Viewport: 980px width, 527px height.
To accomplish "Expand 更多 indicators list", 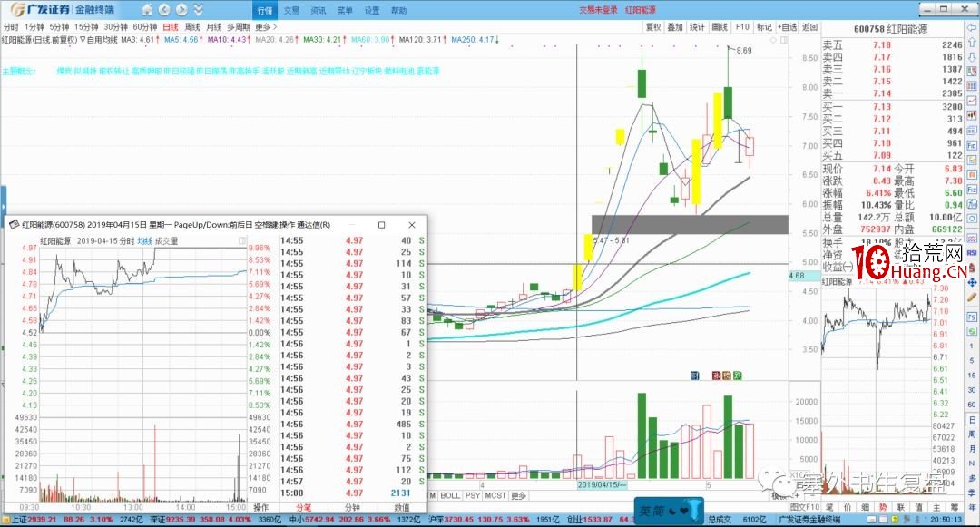I will 519,495.
